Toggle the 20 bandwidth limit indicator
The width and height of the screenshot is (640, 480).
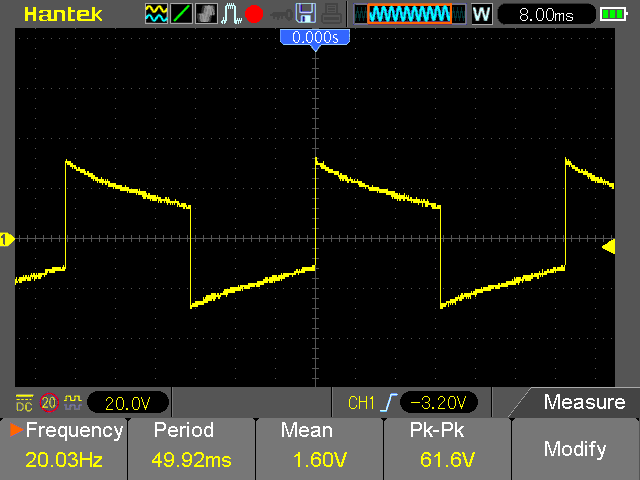tap(49, 403)
